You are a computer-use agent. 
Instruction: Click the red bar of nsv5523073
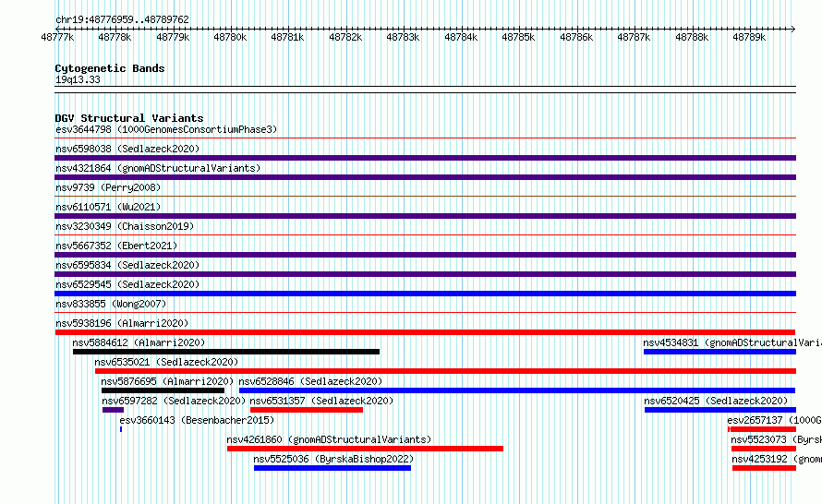click(764, 449)
